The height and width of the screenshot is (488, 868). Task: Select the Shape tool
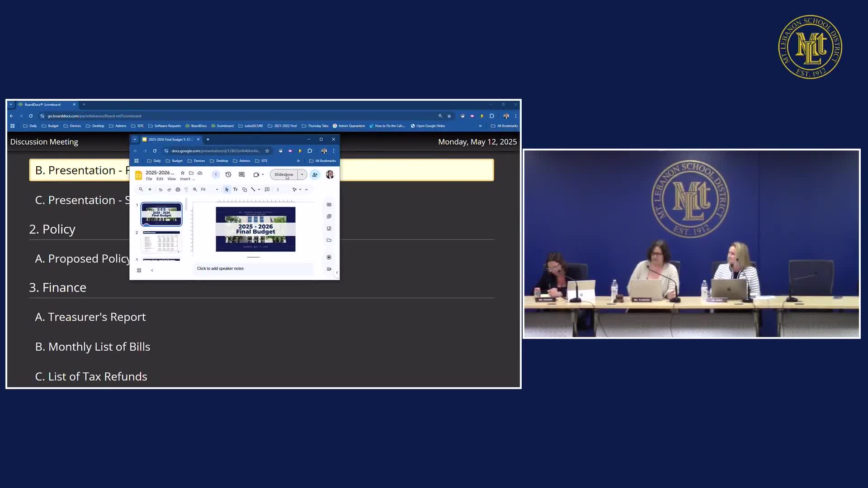click(x=245, y=189)
